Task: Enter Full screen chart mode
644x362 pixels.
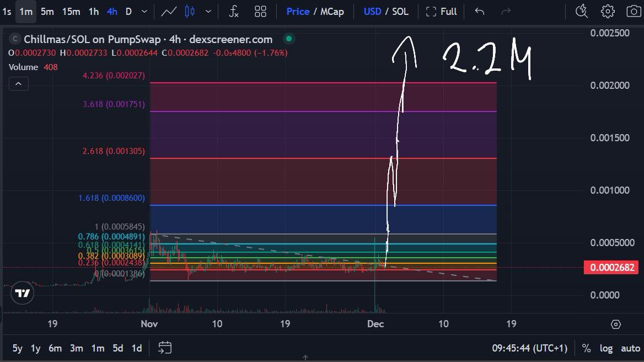Action: coord(442,12)
